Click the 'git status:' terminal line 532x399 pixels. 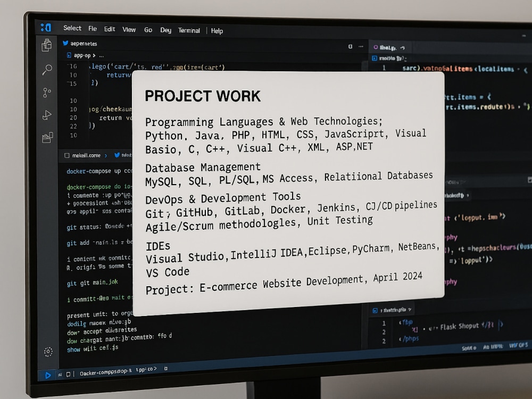pos(99,227)
